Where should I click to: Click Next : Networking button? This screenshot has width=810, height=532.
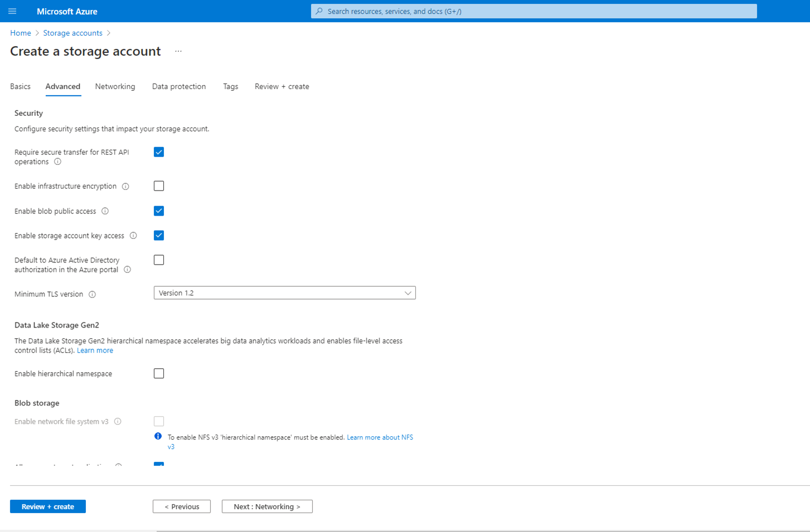(x=267, y=506)
